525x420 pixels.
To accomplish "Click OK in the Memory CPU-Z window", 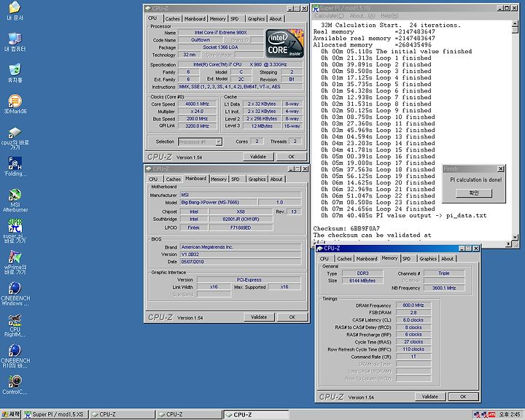I will click(x=463, y=396).
